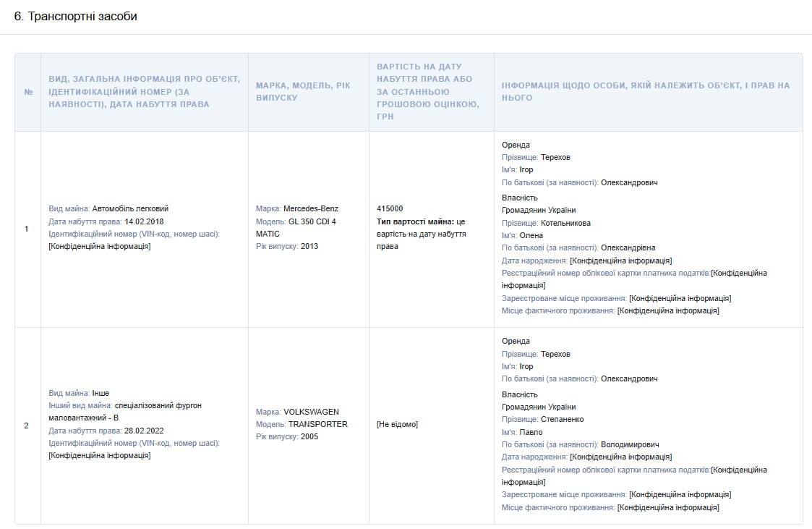Click the "Mercedes-Benz" brand text
Image resolution: width=812 pixels, height=529 pixels.
pos(311,208)
